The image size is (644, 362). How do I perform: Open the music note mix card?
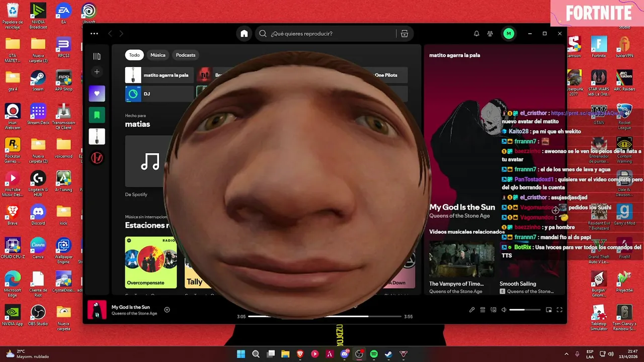(150, 161)
